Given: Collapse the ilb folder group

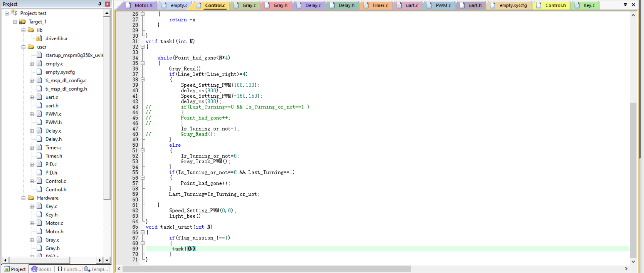Looking at the screenshot, I should [23, 30].
